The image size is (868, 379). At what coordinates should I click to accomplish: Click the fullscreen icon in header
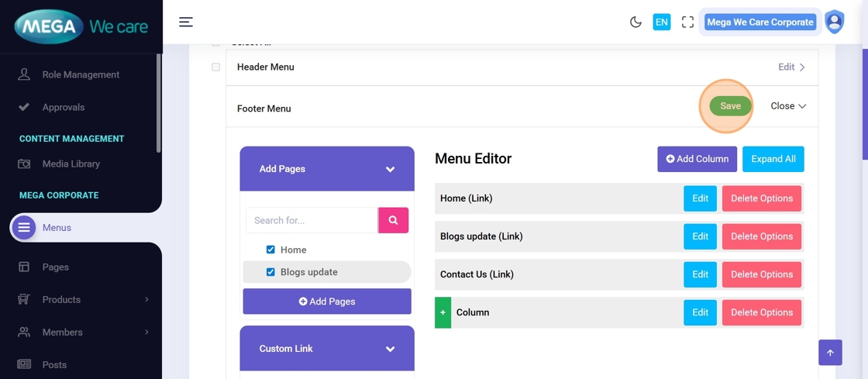coord(687,22)
